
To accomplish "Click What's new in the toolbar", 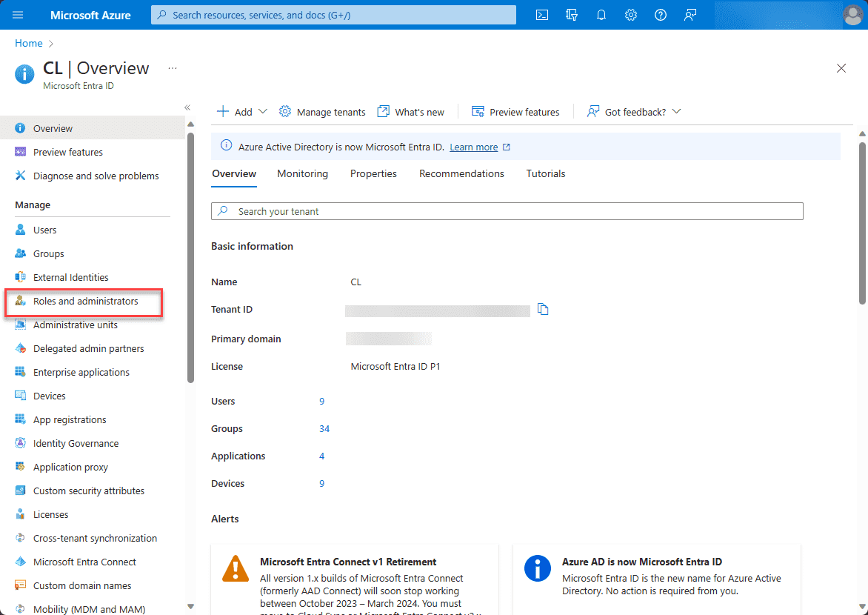I will tap(411, 112).
